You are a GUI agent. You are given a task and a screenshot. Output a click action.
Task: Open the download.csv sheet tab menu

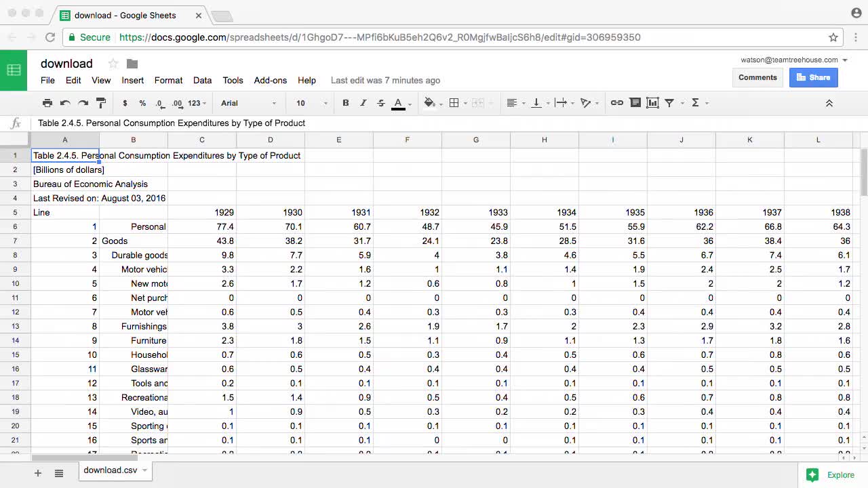(x=144, y=470)
